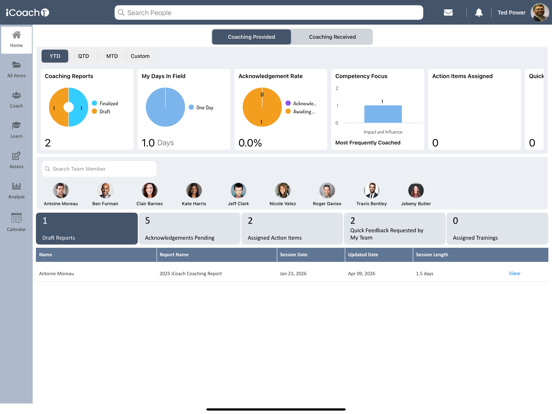The image size is (552, 414).
Task: Select the QTD date range
Action: click(83, 56)
